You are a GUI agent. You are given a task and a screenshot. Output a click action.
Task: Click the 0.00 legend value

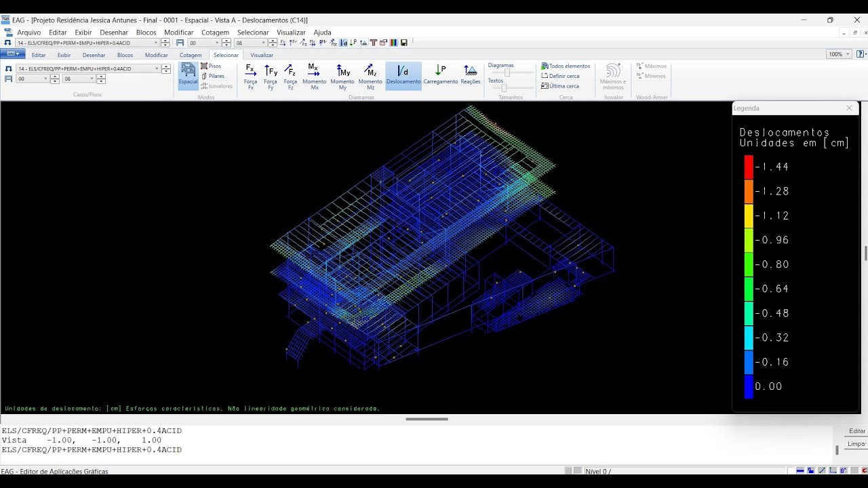coord(769,386)
